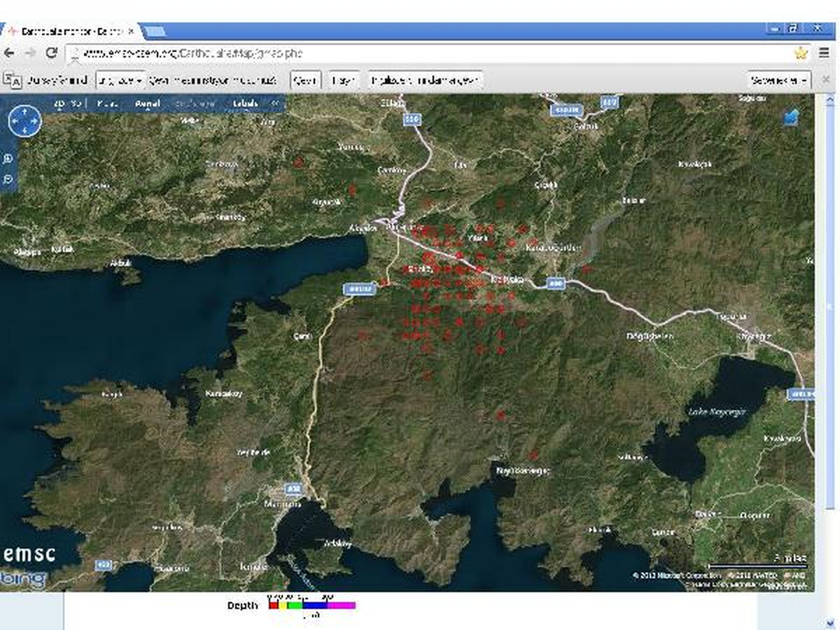Go back with the browser back arrow
Screen dimensions: 840x630
[x=10, y=52]
